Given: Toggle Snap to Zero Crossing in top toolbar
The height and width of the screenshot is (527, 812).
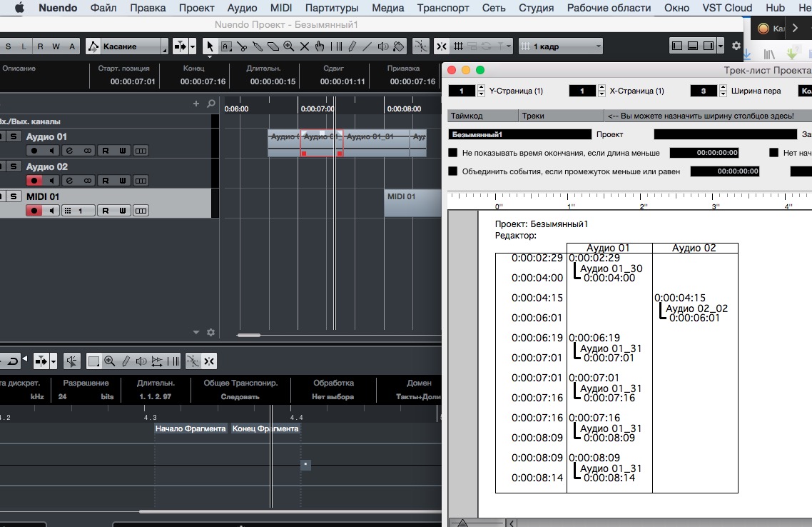Looking at the screenshot, I should coord(420,46).
